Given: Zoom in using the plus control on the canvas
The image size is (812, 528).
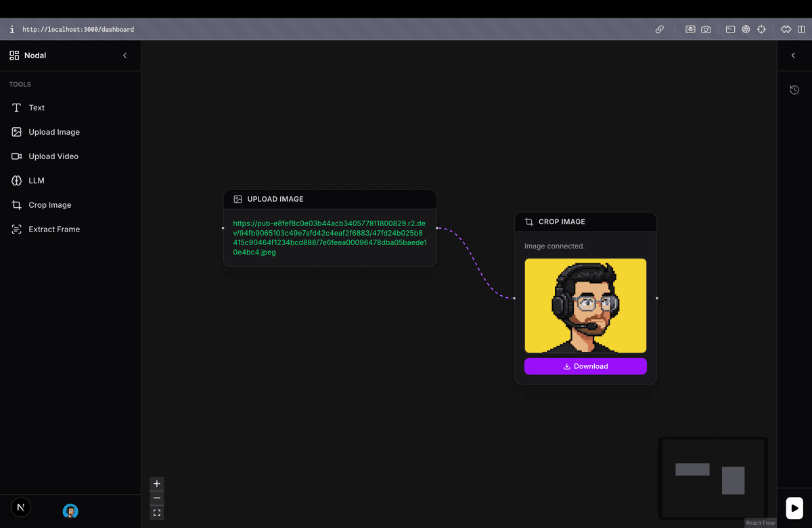Looking at the screenshot, I should [x=157, y=483].
